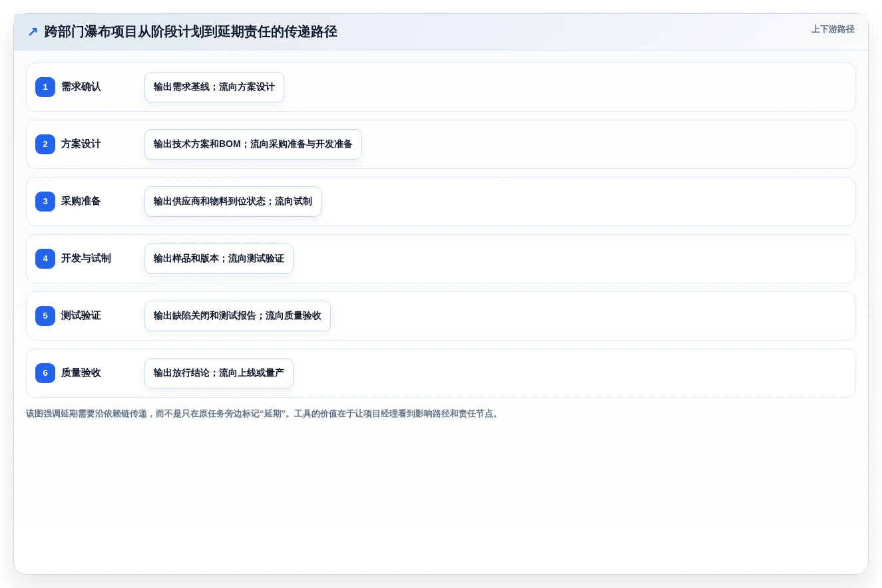Screen dimensions: 882x588
Task: Click the arrow icon beside the title
Action: pyautogui.click(x=33, y=32)
